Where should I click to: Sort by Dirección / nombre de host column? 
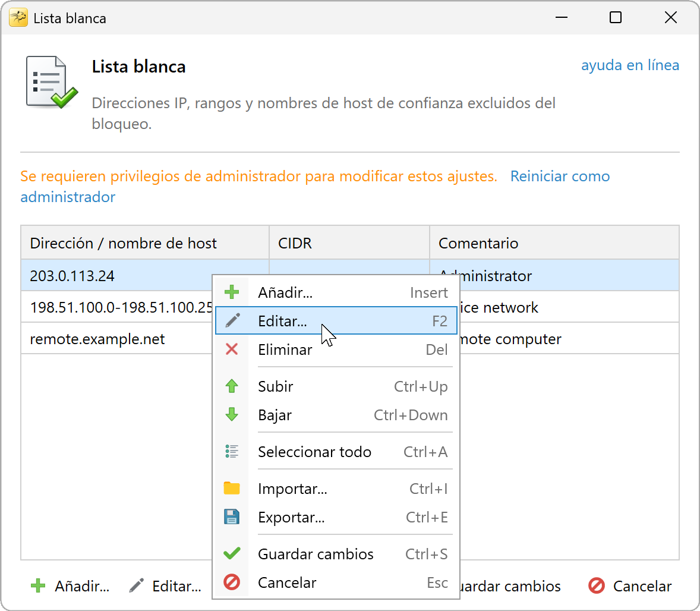point(144,242)
